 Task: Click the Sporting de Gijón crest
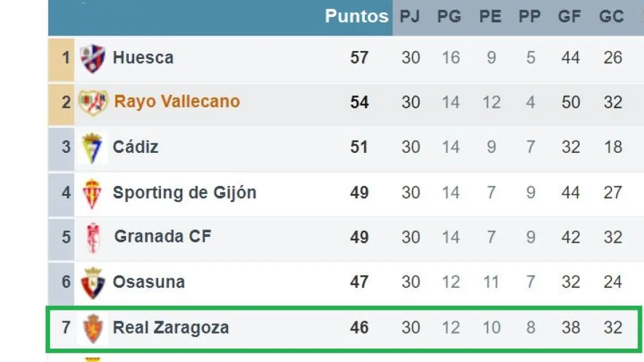(92, 193)
